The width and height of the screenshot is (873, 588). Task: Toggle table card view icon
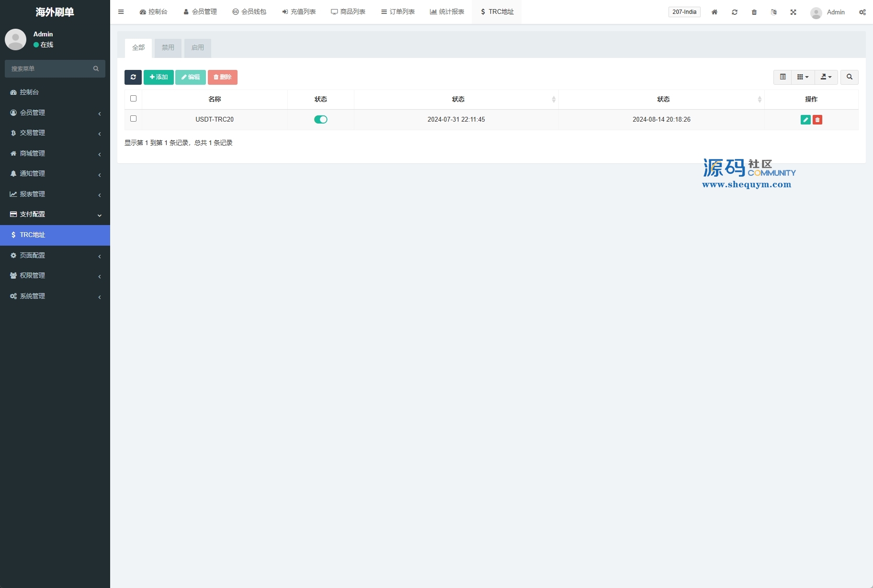pos(782,77)
